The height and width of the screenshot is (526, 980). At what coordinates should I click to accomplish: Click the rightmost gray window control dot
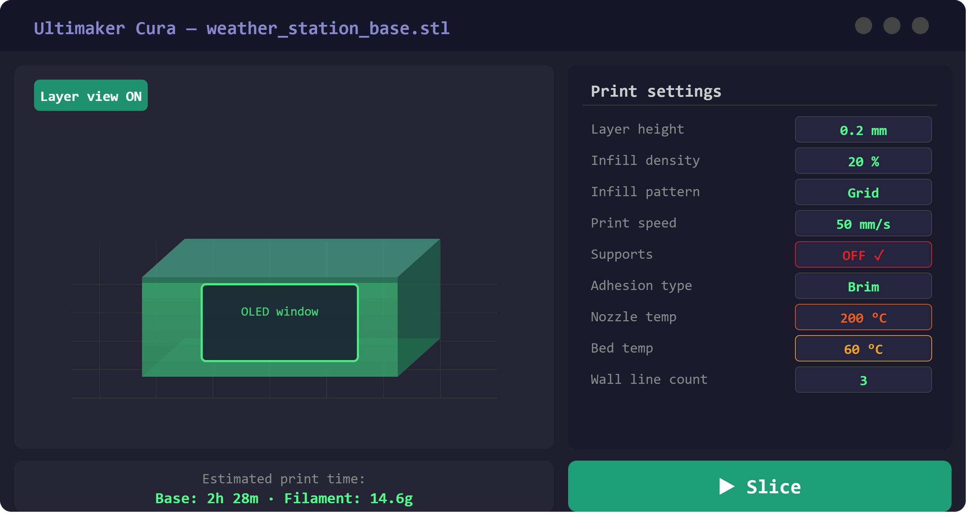coord(920,26)
